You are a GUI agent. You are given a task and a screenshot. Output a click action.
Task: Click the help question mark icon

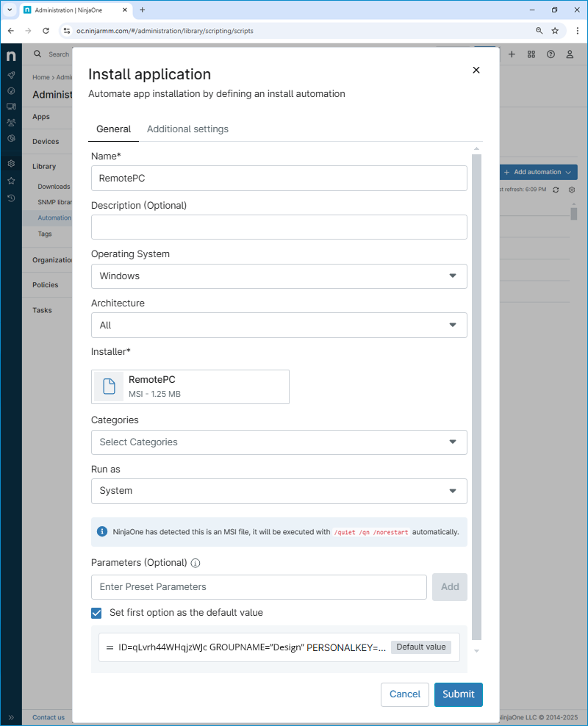(x=551, y=54)
